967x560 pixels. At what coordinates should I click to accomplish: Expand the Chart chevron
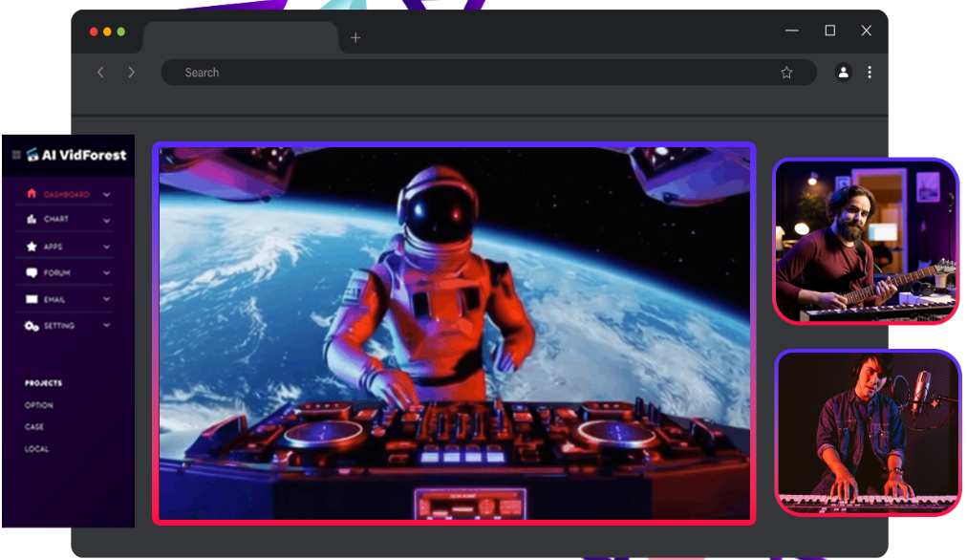pyautogui.click(x=107, y=220)
